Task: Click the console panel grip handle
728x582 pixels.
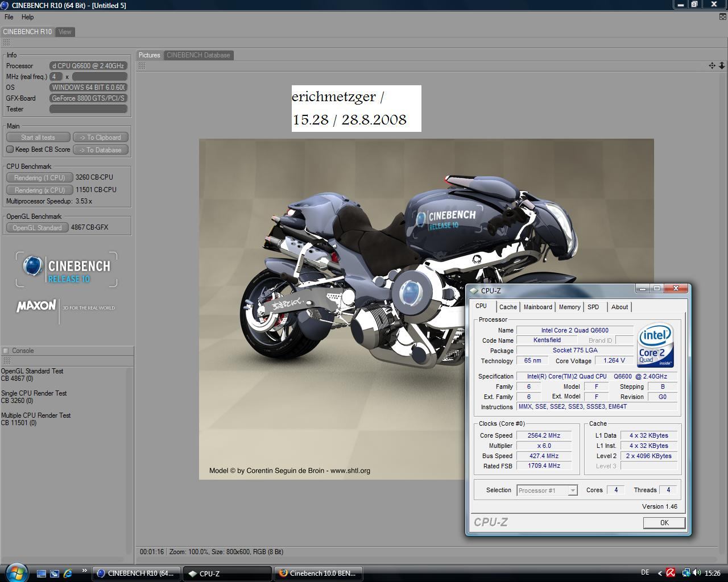Action: coord(7,361)
